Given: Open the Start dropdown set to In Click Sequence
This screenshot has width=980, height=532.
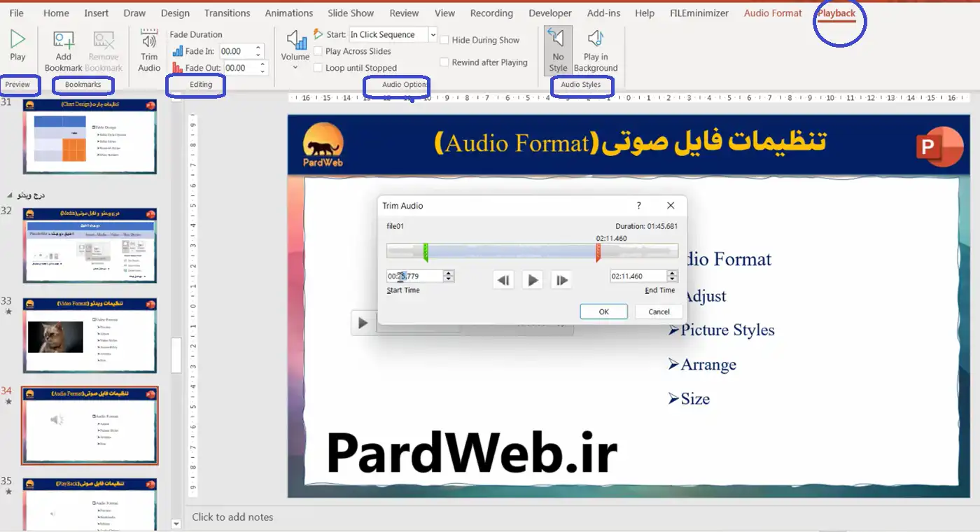Looking at the screenshot, I should coord(433,34).
